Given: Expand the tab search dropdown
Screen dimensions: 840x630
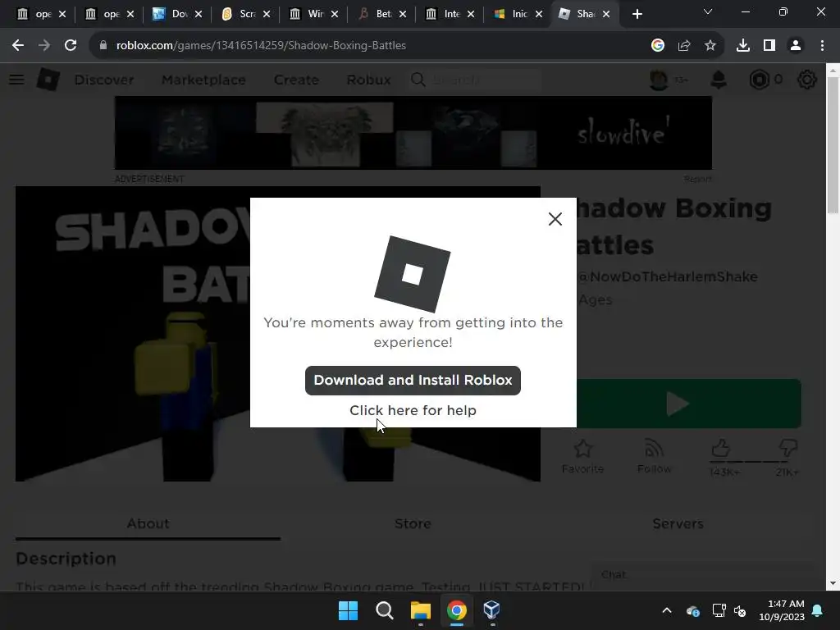Looking at the screenshot, I should [x=708, y=11].
